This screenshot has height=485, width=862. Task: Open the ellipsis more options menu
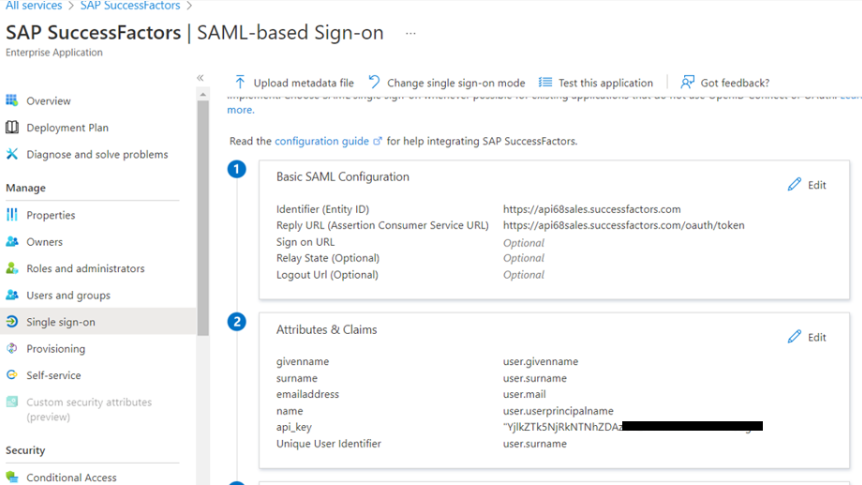click(x=411, y=34)
